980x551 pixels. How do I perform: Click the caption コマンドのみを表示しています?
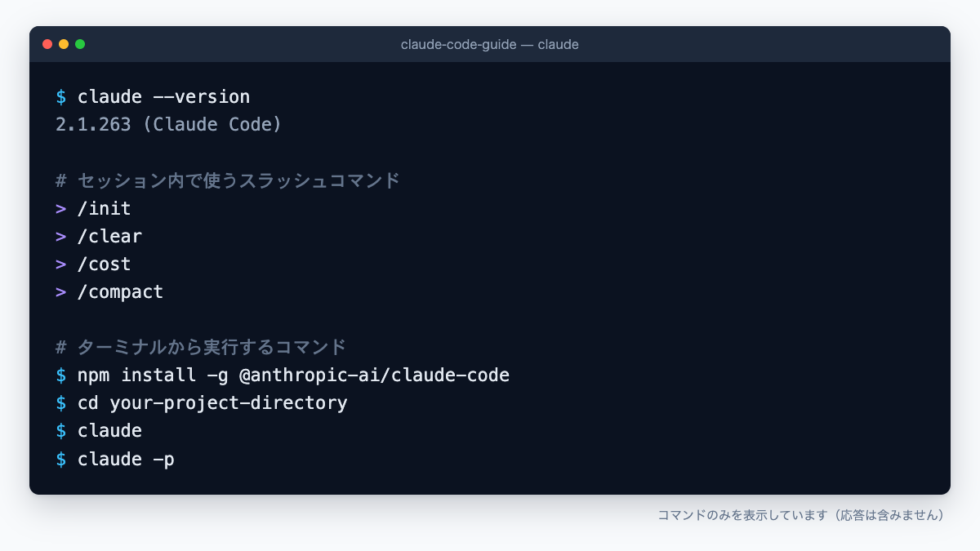click(800, 515)
